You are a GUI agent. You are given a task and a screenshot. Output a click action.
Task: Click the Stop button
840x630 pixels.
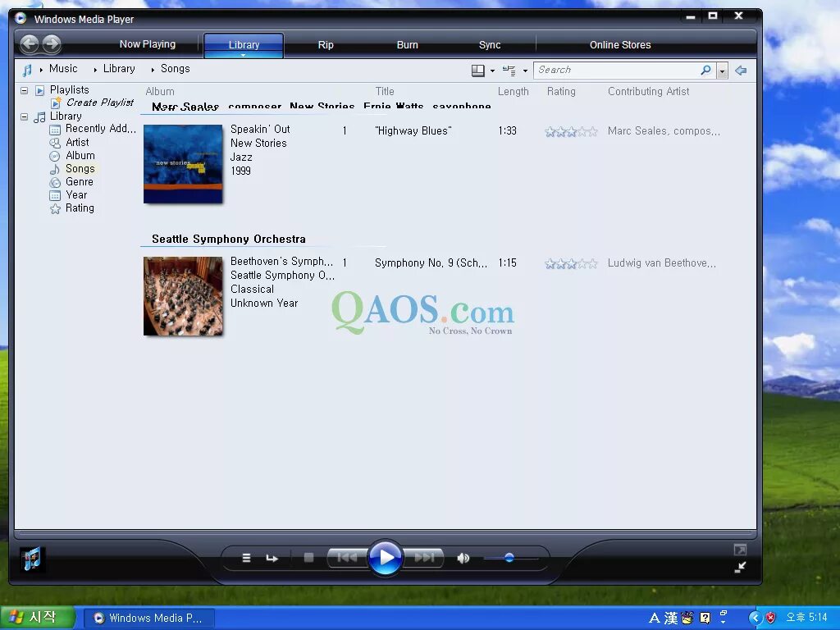coord(308,558)
